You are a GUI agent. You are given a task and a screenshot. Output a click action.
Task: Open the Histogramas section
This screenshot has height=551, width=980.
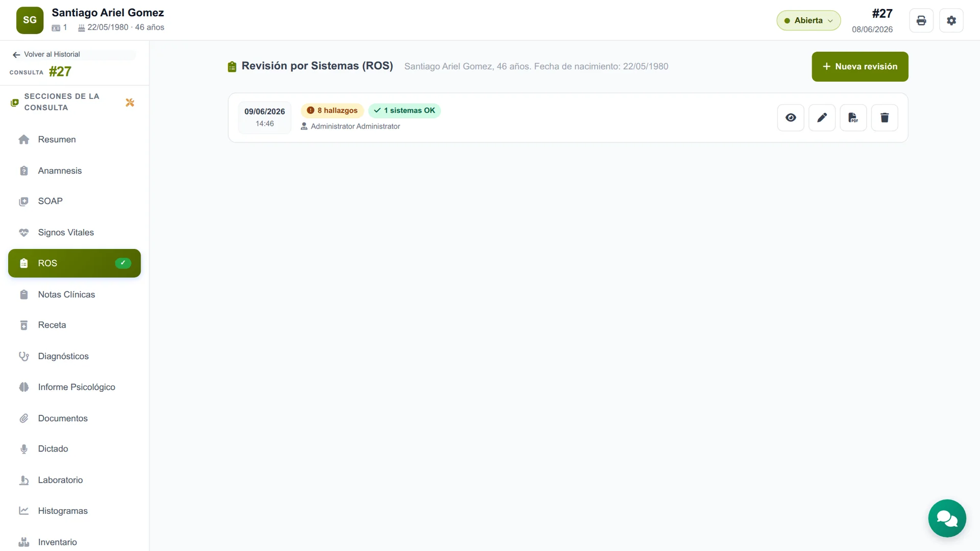coord(75,511)
